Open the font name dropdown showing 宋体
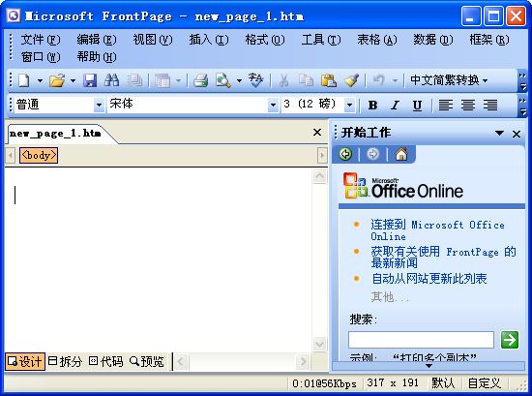Viewport: 532px width, 396px height. coord(273,105)
